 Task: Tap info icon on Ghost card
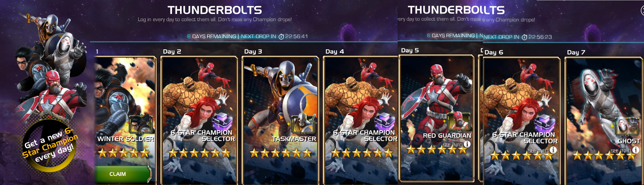(x=636, y=150)
